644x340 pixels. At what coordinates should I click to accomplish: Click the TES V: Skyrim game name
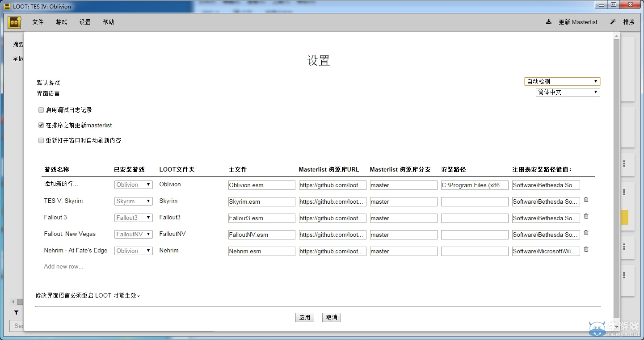tap(63, 201)
